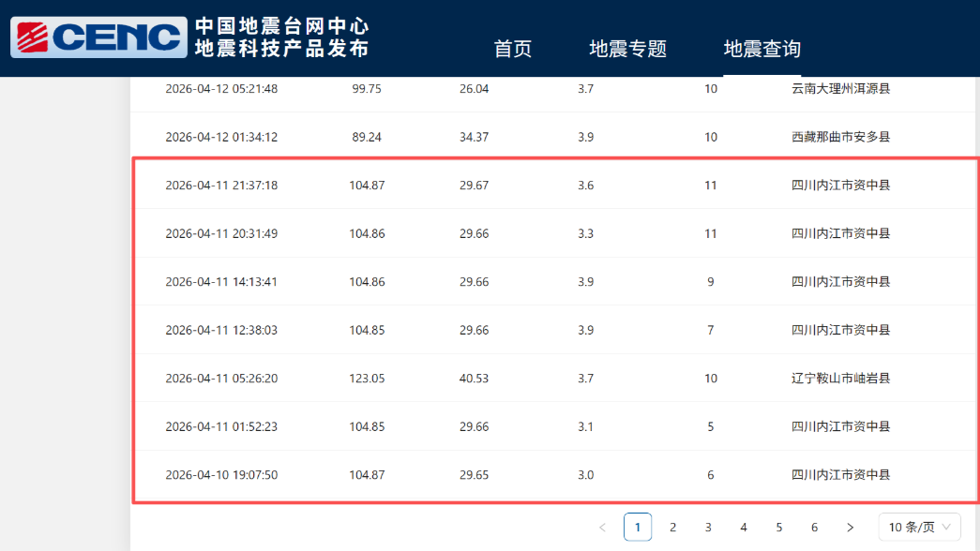Click the CENC logo
980x551 pixels.
98,37
